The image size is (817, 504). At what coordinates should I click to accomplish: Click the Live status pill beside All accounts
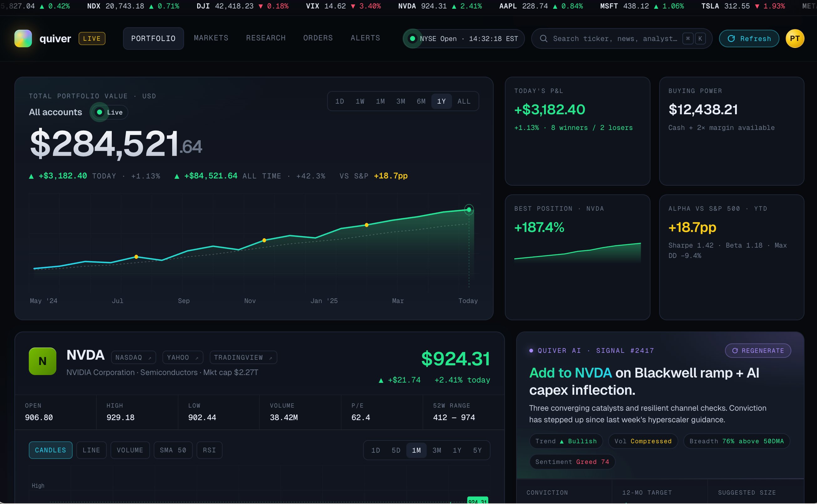[x=109, y=112]
